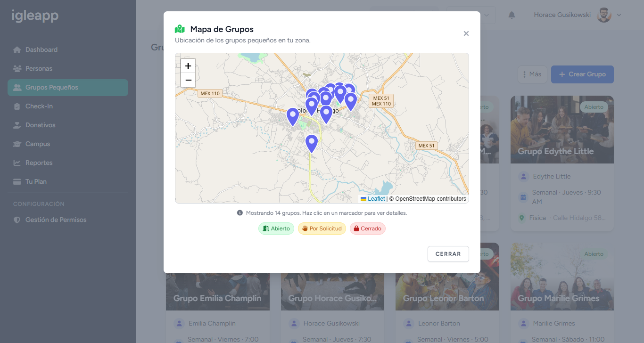Click Marilie Grimes leader person icon

[523, 324]
